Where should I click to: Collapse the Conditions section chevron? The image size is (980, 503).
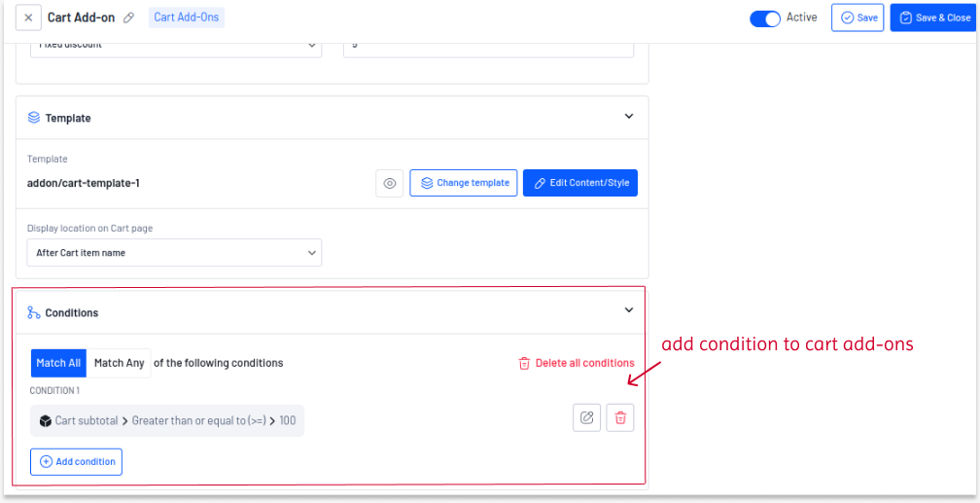tap(629, 310)
